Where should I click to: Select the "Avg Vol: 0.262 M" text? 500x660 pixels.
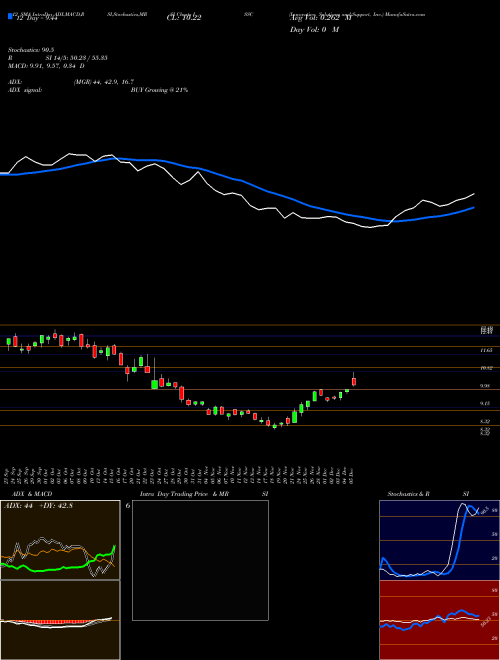320,17
